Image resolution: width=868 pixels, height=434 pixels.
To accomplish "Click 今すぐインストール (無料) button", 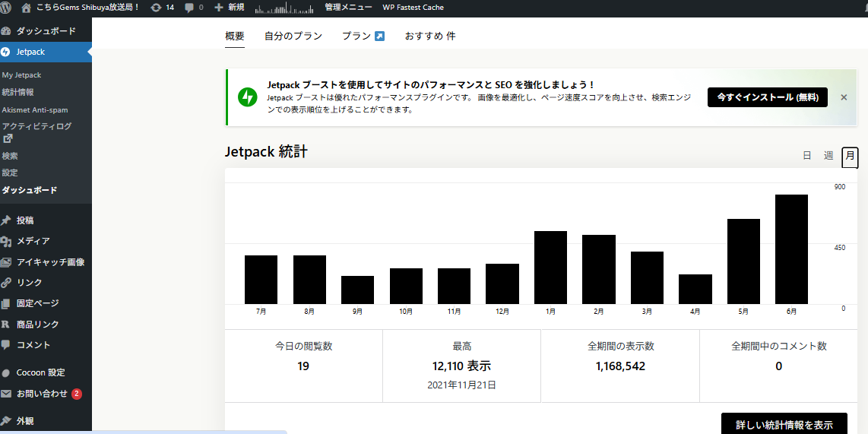I will (767, 97).
